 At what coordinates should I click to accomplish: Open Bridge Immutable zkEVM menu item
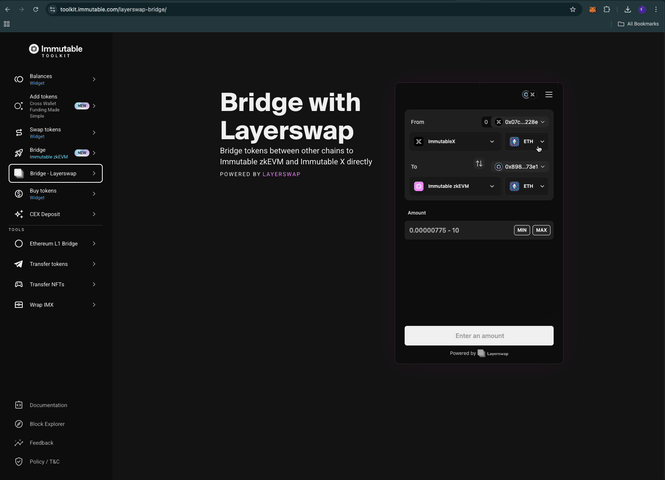coord(56,153)
